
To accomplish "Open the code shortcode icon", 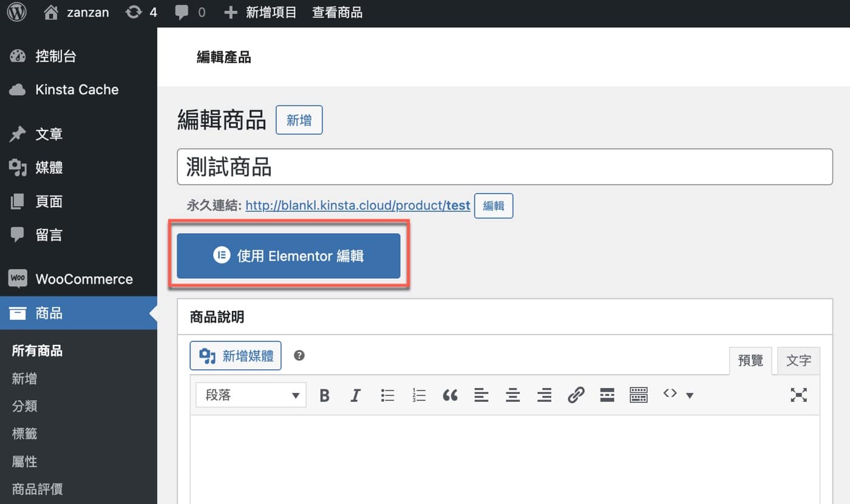I will 670,395.
